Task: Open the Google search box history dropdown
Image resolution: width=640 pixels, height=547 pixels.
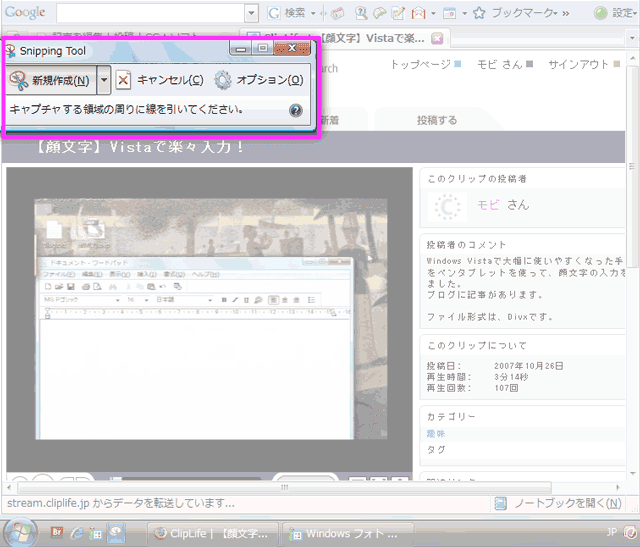Action: (251, 13)
